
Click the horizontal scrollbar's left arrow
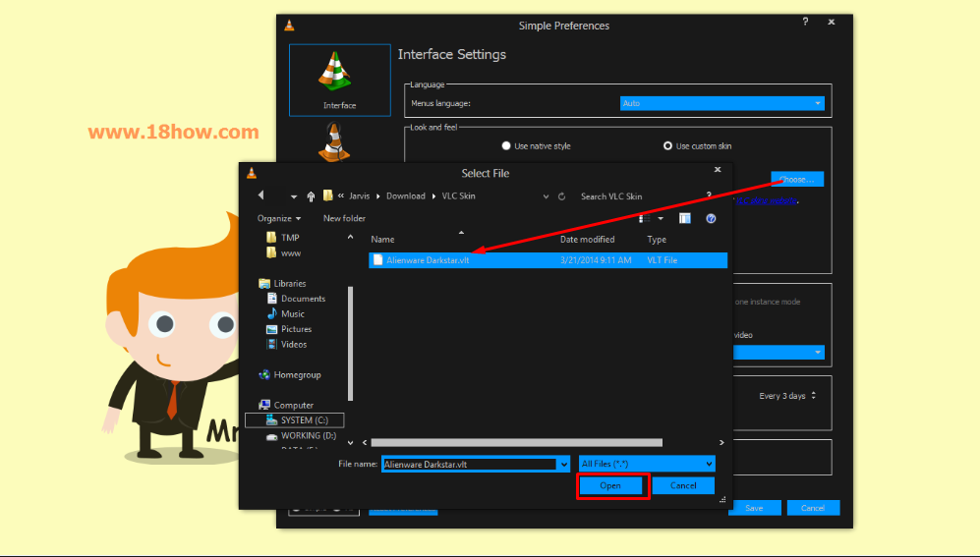coord(365,443)
